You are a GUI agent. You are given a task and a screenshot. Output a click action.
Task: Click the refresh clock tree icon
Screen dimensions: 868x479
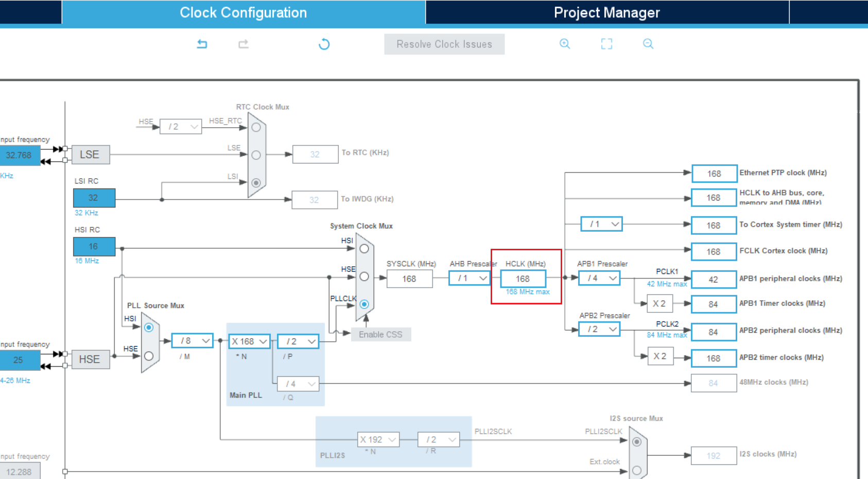point(324,44)
